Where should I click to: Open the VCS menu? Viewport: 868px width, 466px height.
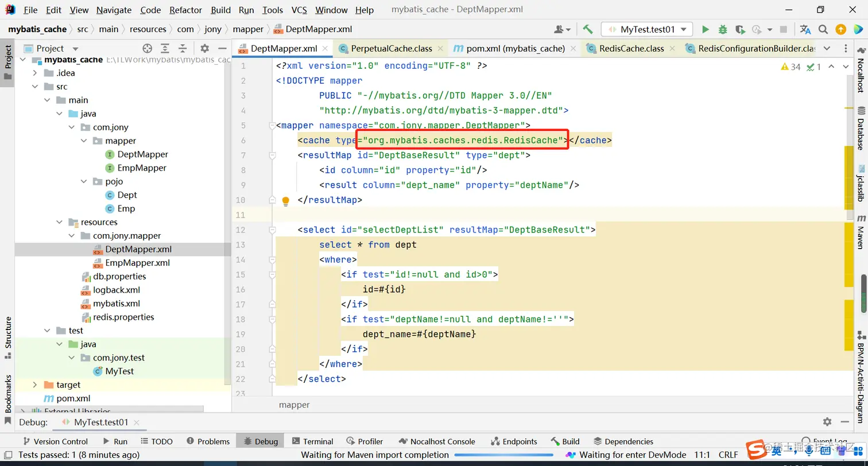tap(299, 10)
